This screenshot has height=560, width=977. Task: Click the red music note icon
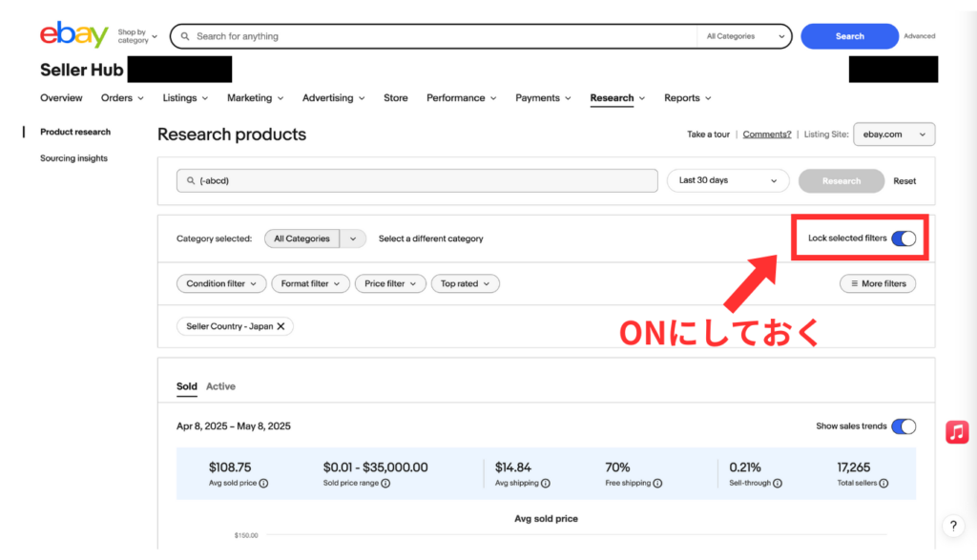[x=957, y=431]
